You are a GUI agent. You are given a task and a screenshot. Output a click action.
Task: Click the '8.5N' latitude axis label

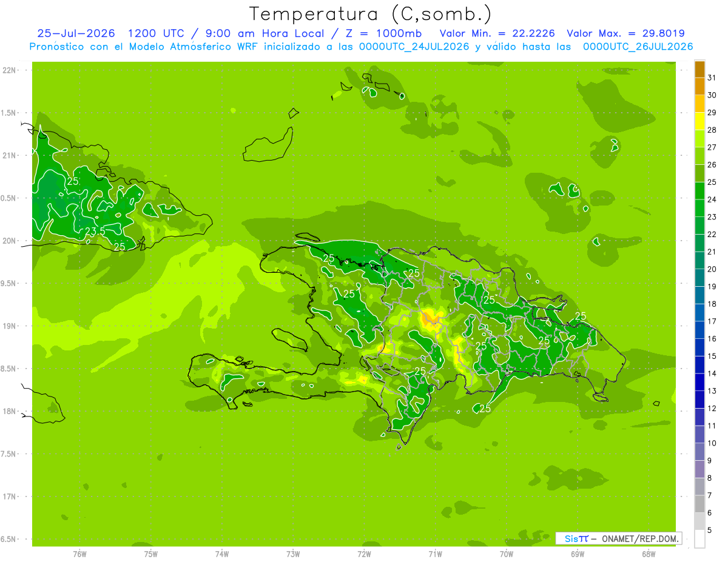click(x=8, y=369)
